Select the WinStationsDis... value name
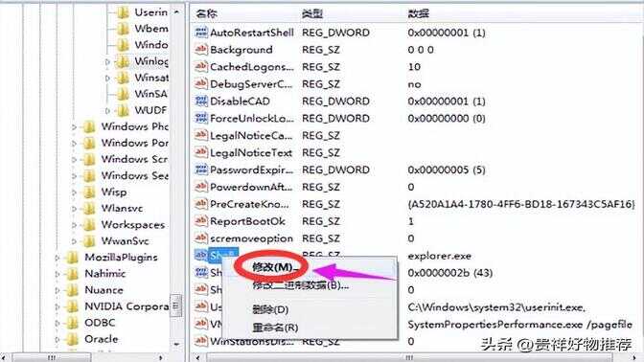This screenshot has height=362, width=644. tap(252, 341)
